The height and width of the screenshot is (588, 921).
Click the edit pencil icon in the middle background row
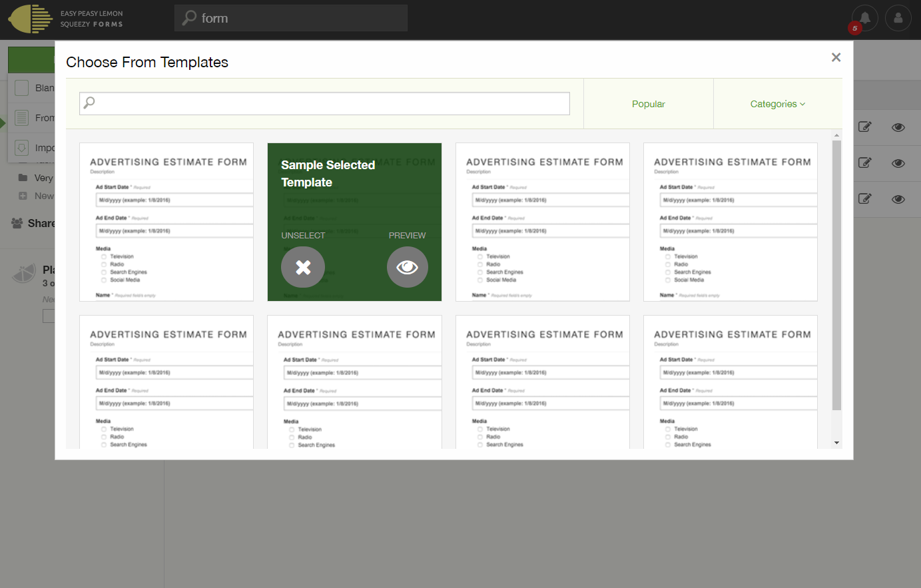(x=864, y=162)
